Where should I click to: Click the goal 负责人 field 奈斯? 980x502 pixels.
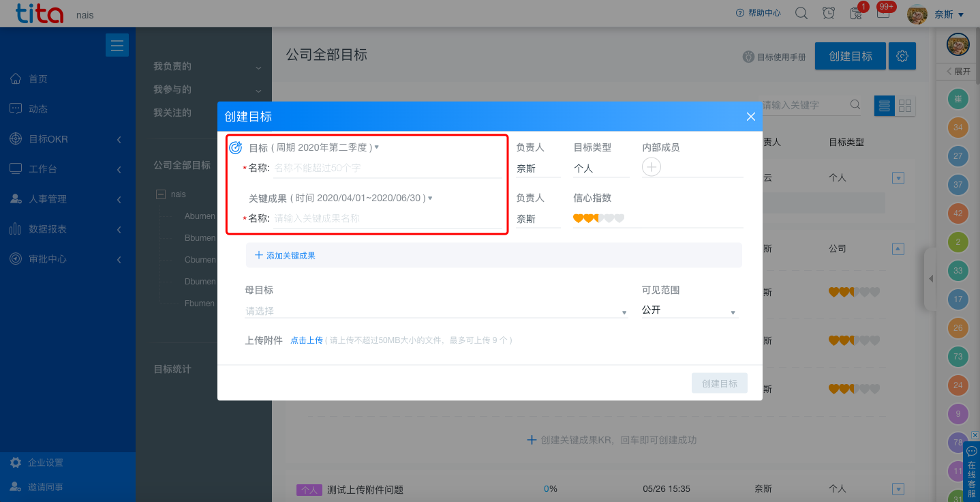pyautogui.click(x=538, y=168)
